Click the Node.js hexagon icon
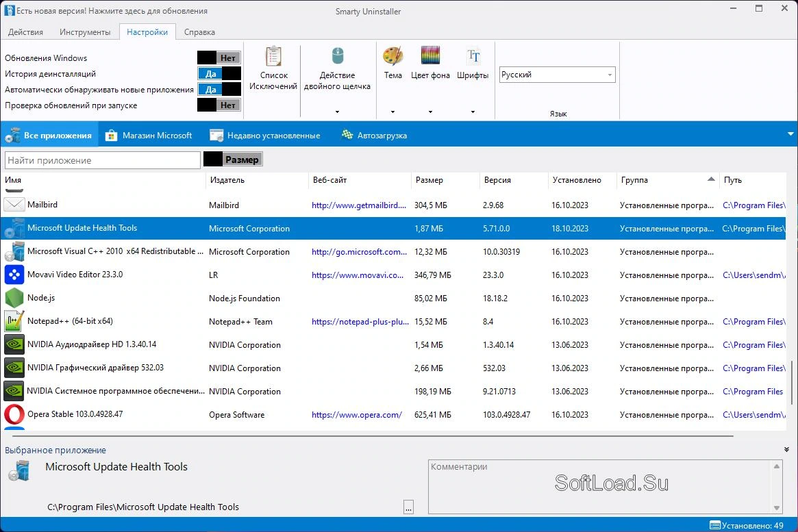 14,298
